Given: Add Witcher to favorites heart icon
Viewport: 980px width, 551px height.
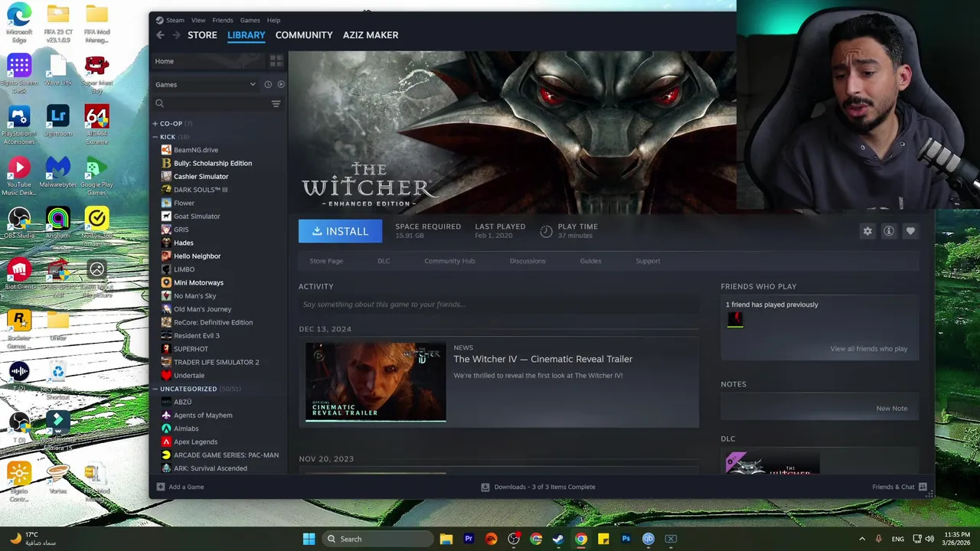Looking at the screenshot, I should click(x=910, y=231).
